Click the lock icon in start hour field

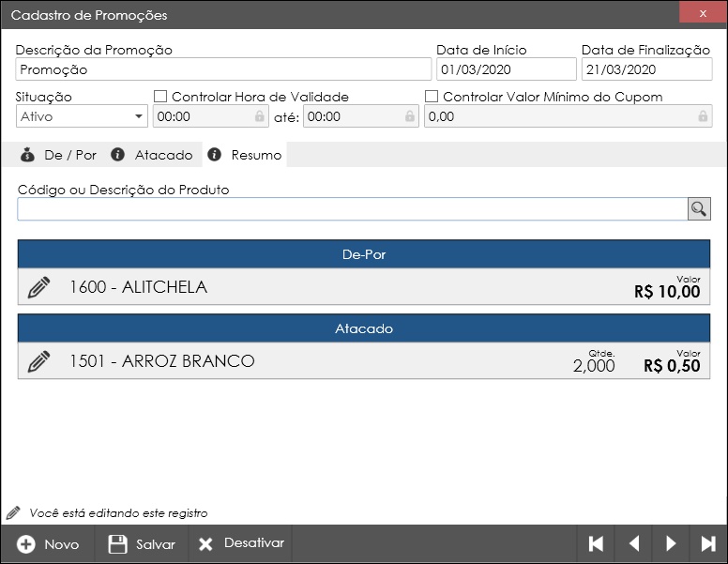(260, 115)
